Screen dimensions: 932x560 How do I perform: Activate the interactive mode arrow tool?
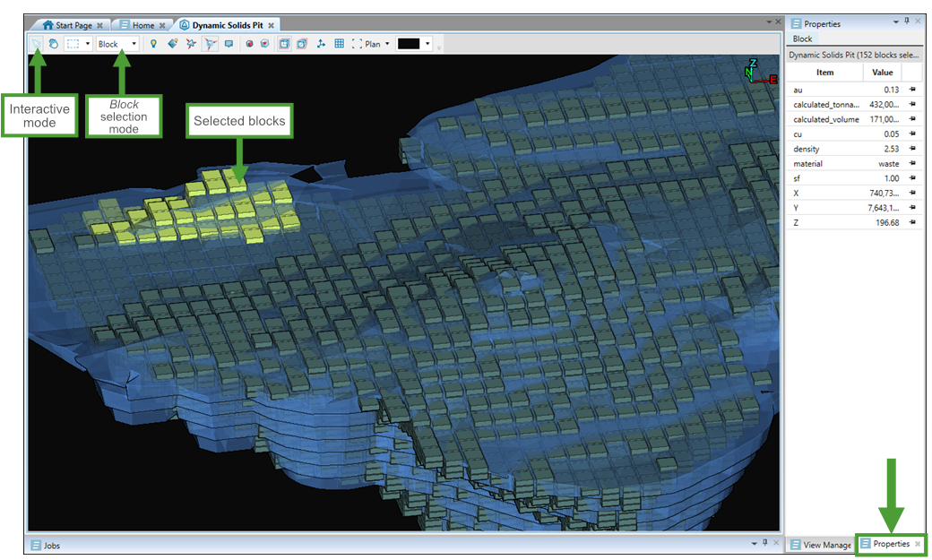click(37, 43)
